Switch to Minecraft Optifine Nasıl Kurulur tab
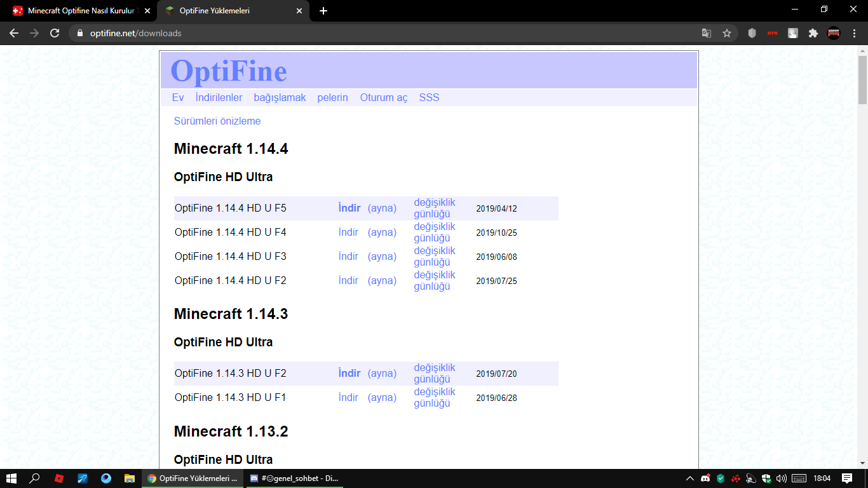 (x=81, y=11)
